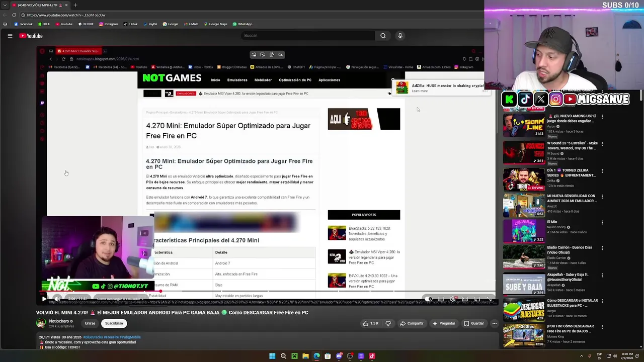Viewport: 644px width, 362px height.
Task: Open Microsoft Edge from the taskbar
Action: point(316,356)
